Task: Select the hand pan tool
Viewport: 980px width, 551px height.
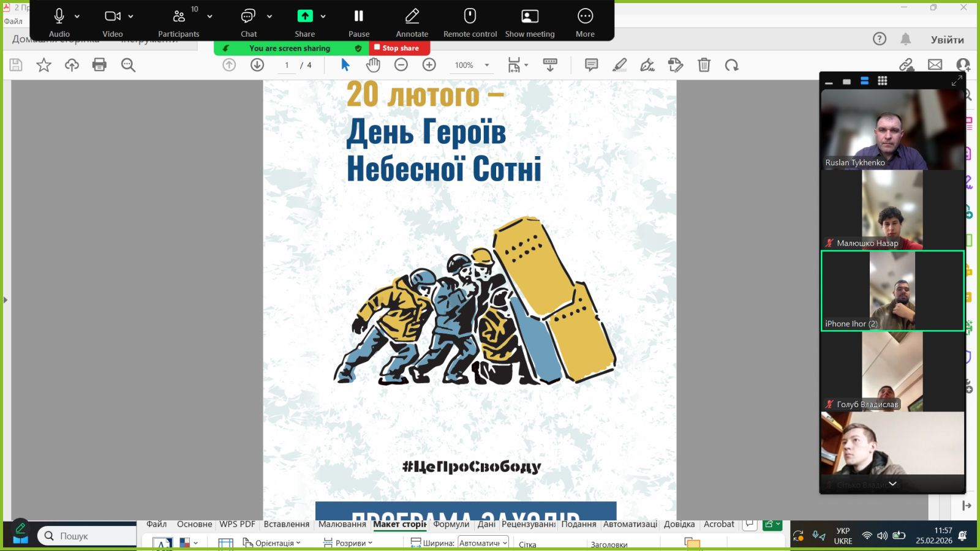Action: 373,65
